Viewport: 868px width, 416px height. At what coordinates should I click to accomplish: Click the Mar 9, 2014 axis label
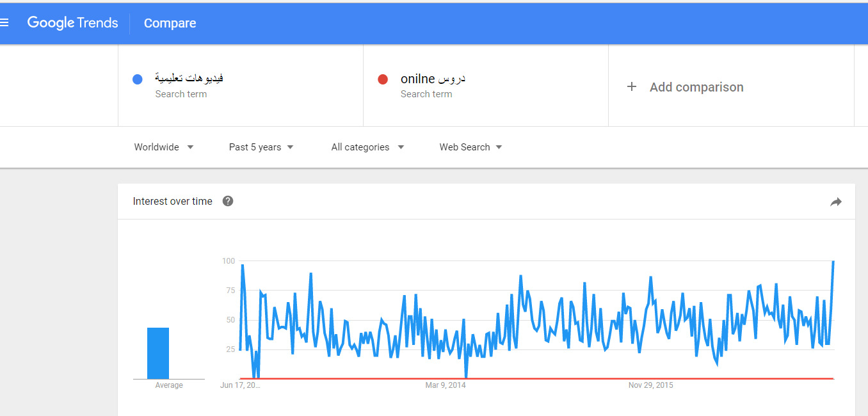(x=446, y=385)
